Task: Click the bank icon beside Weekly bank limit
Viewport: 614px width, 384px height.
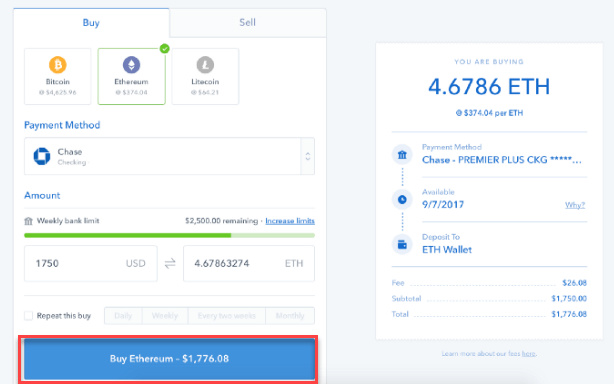Action: point(29,221)
